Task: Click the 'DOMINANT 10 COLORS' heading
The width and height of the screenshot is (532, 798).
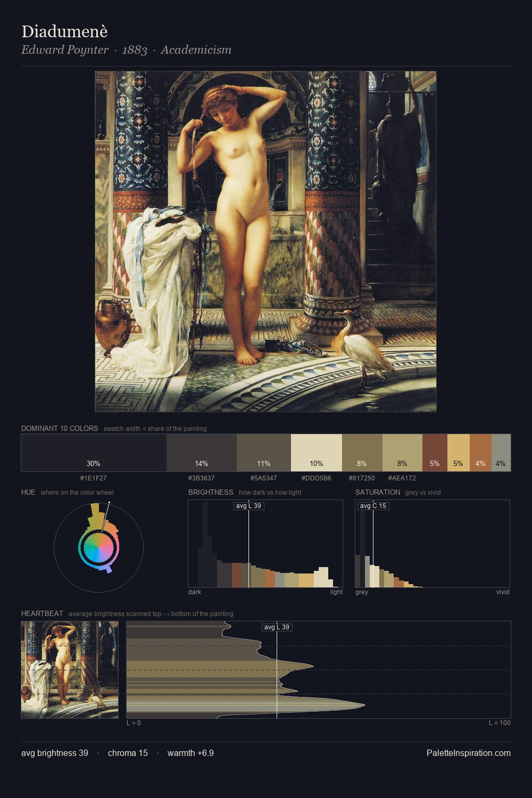Action: (x=60, y=428)
